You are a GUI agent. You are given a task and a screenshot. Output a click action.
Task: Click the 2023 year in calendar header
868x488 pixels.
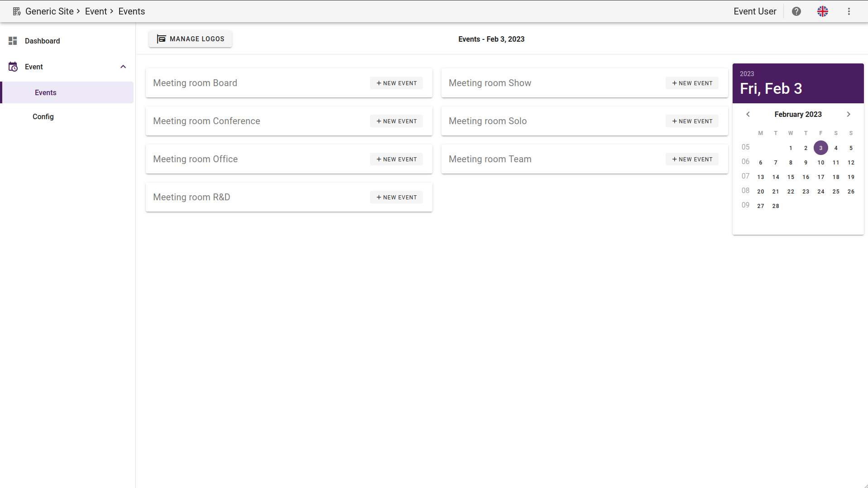pyautogui.click(x=747, y=74)
